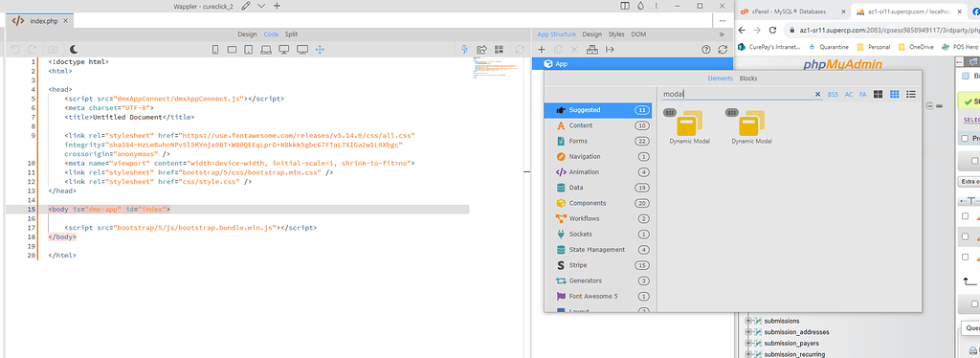Image resolution: width=980 pixels, height=358 pixels.
Task: Select the Font Awesome 5 category
Action: click(x=597, y=296)
